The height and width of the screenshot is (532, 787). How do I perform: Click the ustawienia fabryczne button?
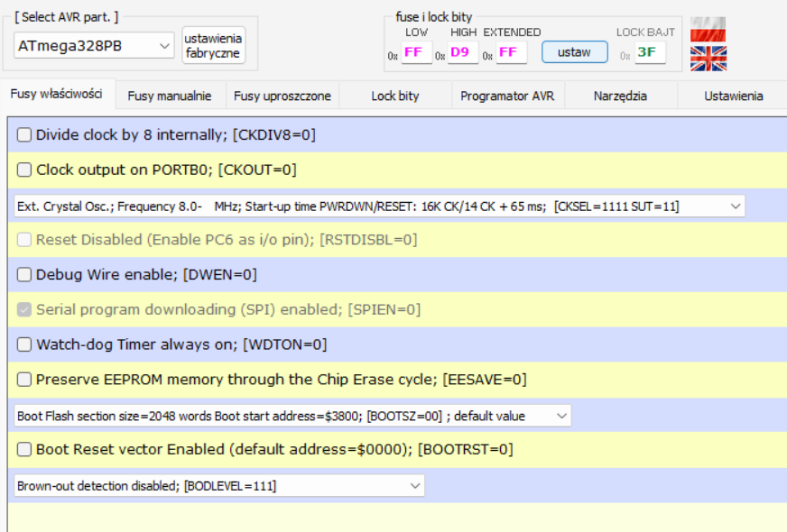click(x=213, y=46)
